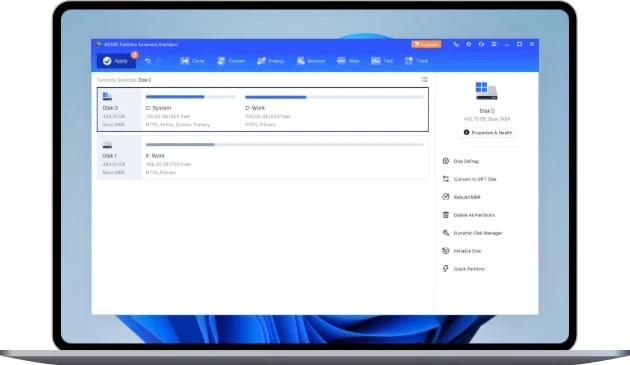Click the AOMEI app logo in title bar

pyautogui.click(x=98, y=44)
